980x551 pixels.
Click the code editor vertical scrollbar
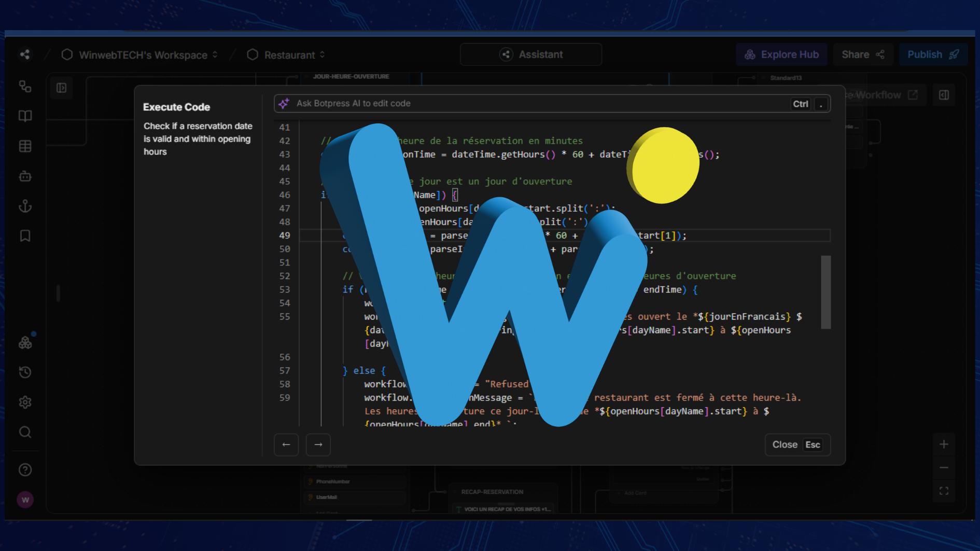tap(826, 292)
